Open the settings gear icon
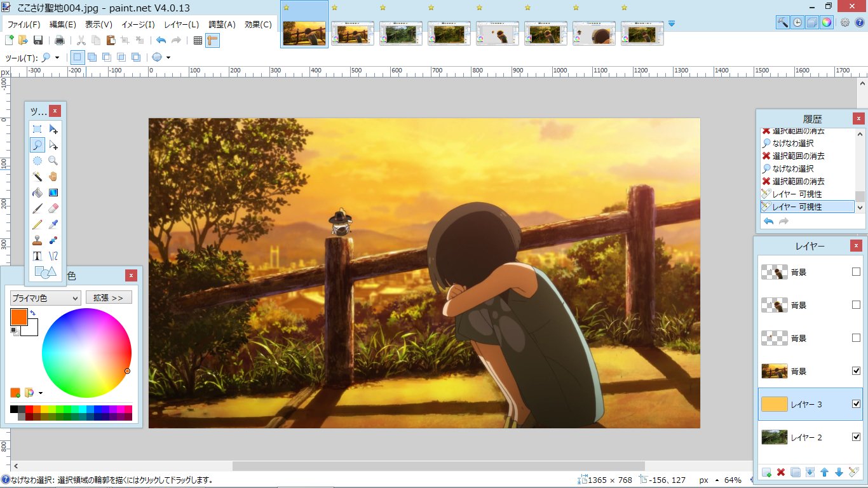This screenshot has width=868, height=488. pos(844,23)
